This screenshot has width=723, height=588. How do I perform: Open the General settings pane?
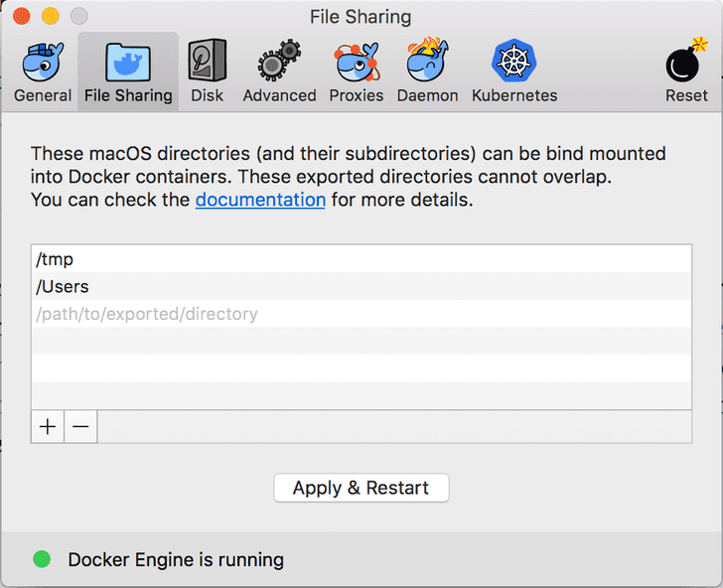[43, 72]
